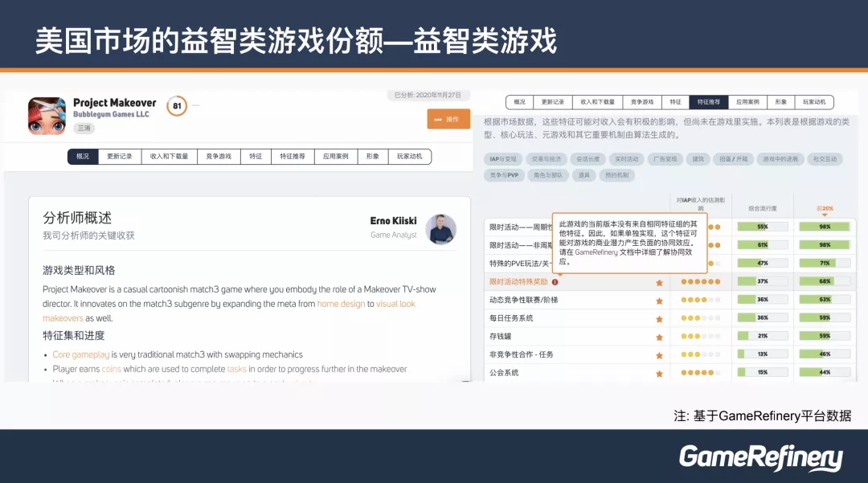Select active 特征推荐 tab in right panel
Viewport: 868px width, 483px height.
[709, 102]
